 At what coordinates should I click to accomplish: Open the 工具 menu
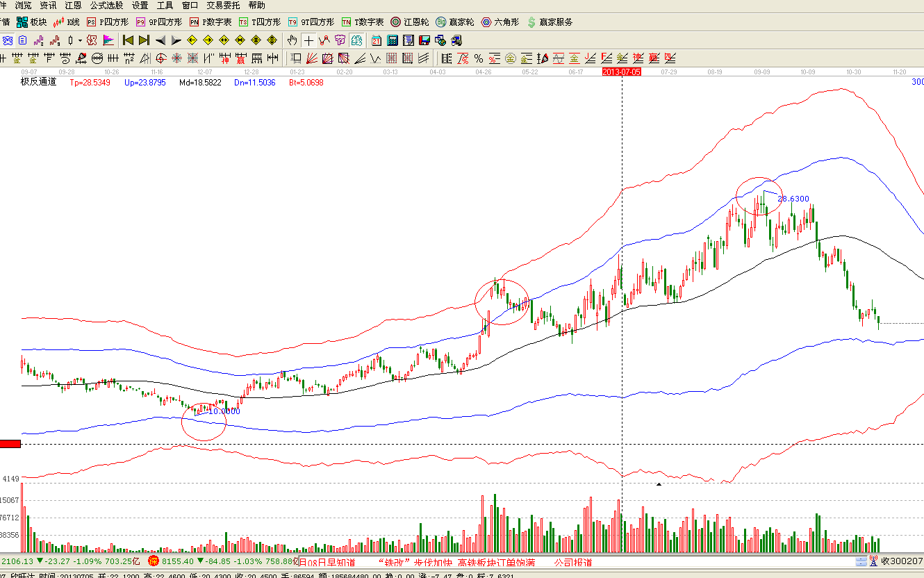pyautogui.click(x=165, y=6)
